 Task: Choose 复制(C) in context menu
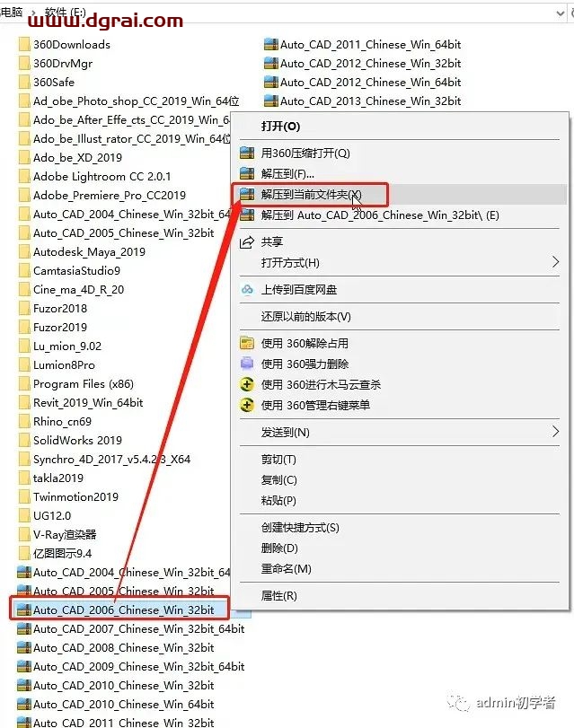pos(278,479)
